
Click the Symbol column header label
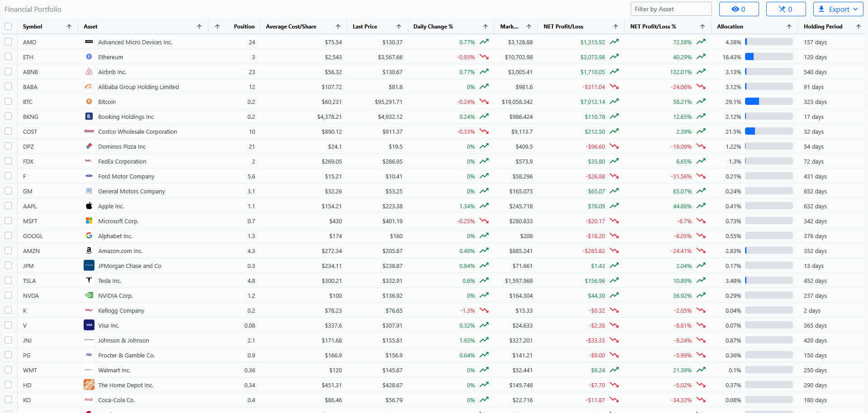[33, 27]
